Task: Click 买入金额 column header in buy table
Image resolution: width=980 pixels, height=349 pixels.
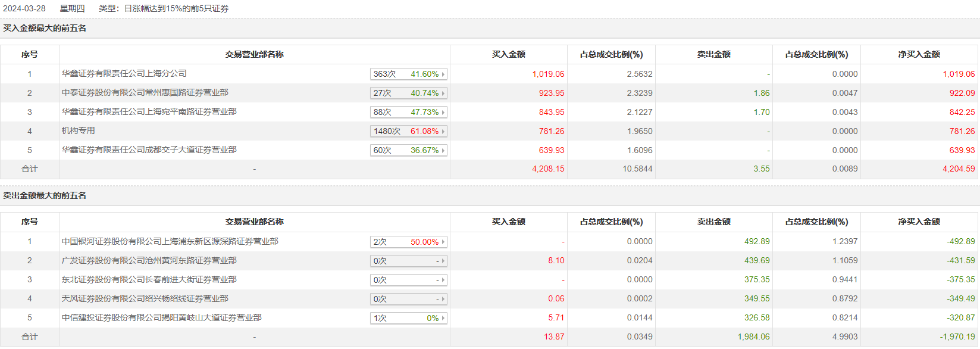Action: (x=508, y=54)
